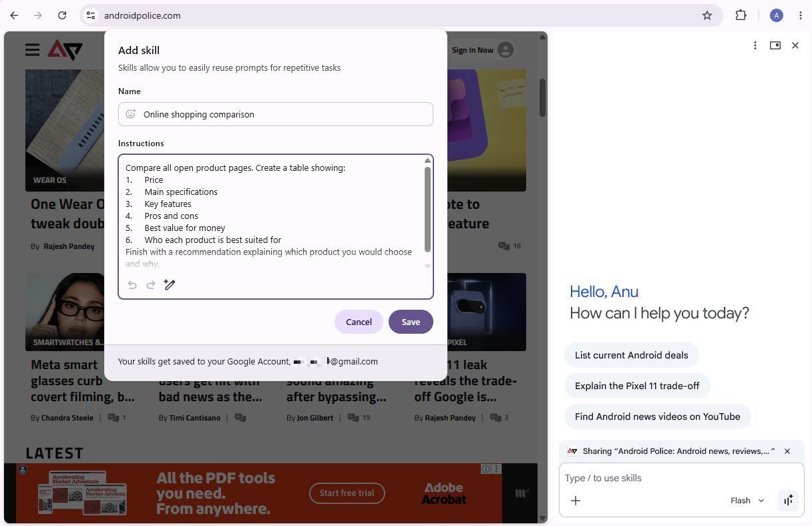Stop sharing the Android Police tab

point(787,451)
